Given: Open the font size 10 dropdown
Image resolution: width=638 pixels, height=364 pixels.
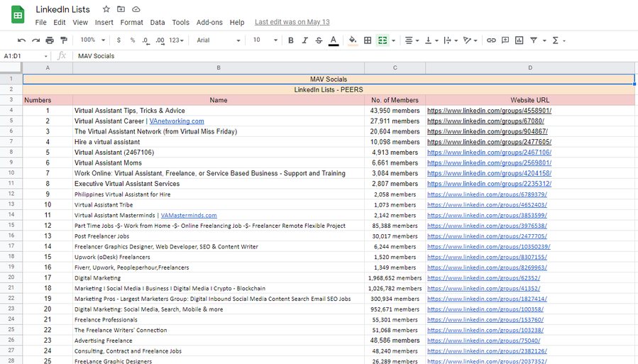Looking at the screenshot, I should pos(265,40).
